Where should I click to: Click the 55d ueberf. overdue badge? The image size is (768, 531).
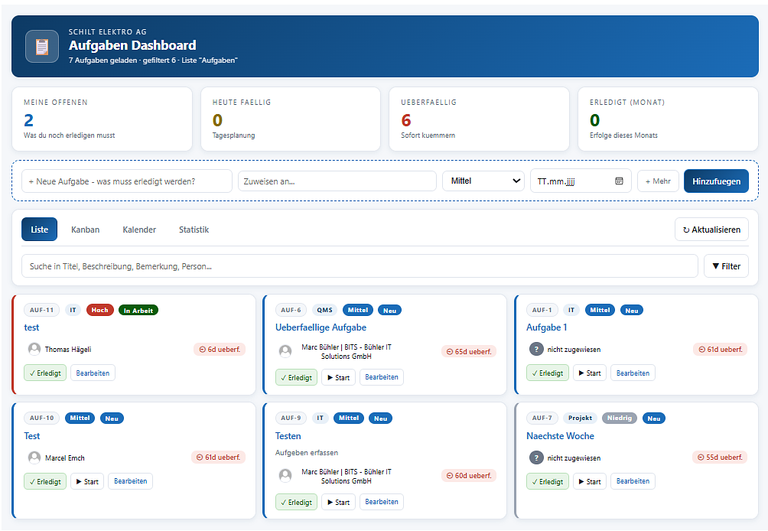point(720,457)
